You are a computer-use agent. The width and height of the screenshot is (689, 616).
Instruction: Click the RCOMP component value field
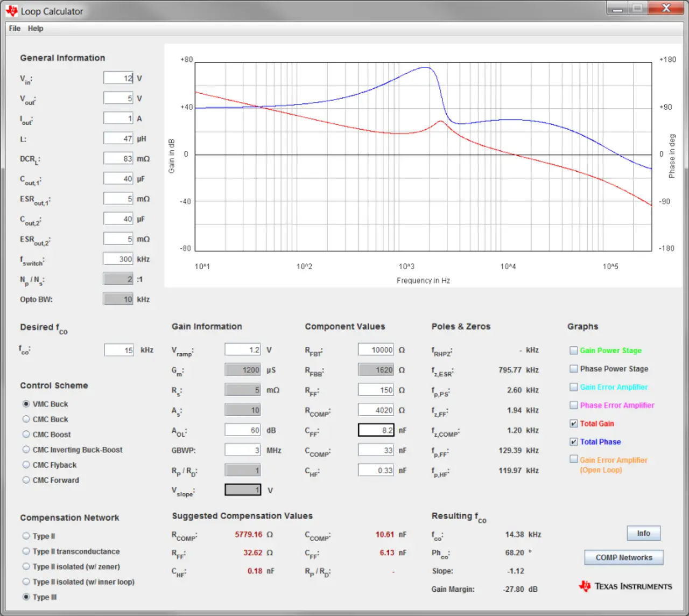coord(376,410)
